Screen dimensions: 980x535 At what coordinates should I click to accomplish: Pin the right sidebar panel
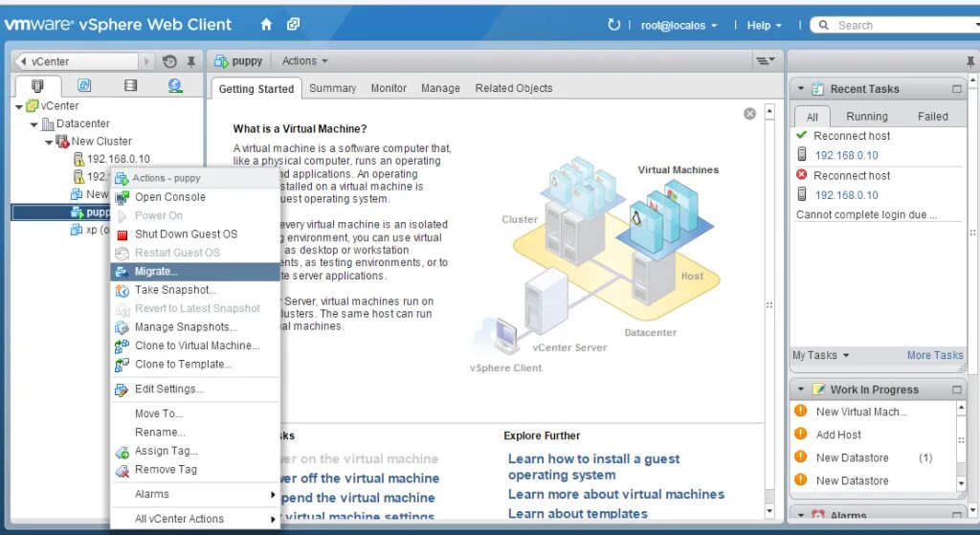(970, 61)
